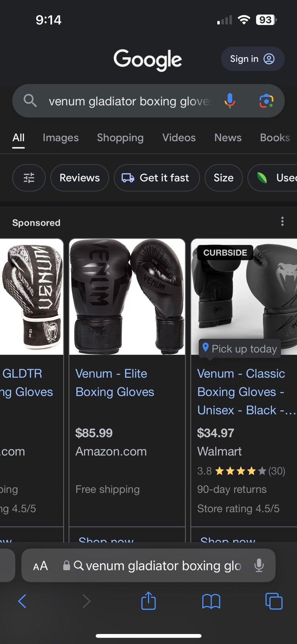Open Safari bookmarks book icon

(211, 601)
